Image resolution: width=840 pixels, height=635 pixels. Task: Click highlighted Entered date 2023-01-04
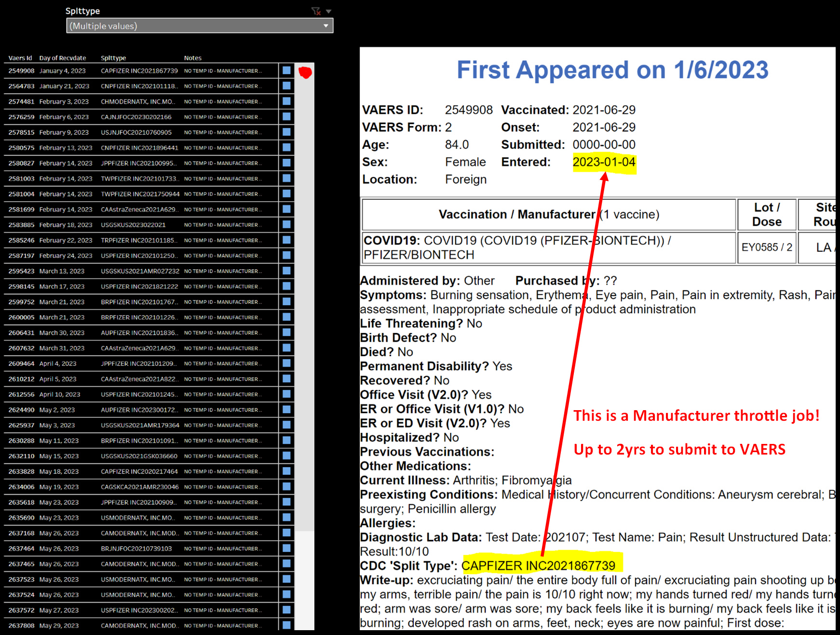coord(604,162)
